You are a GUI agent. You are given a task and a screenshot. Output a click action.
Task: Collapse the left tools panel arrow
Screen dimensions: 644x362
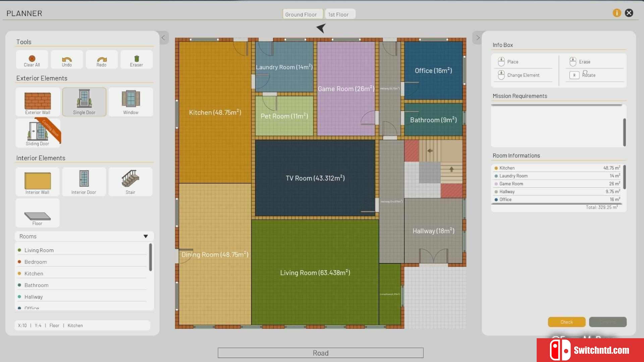[163, 38]
